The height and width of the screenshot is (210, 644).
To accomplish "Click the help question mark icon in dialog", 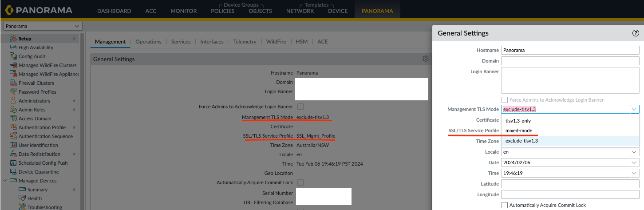I will (x=636, y=33).
